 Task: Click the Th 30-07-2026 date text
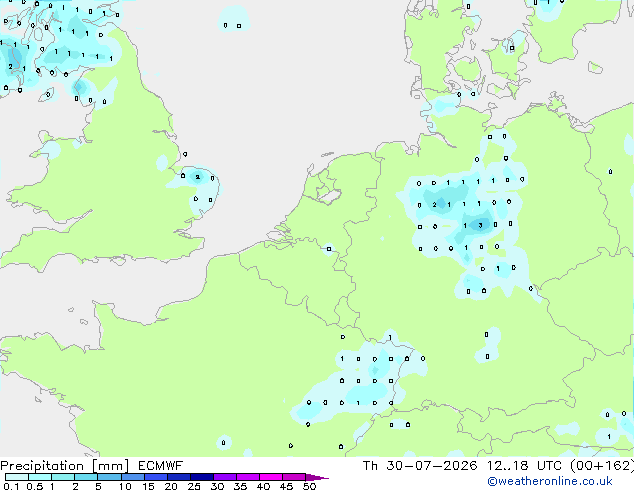coord(420,466)
